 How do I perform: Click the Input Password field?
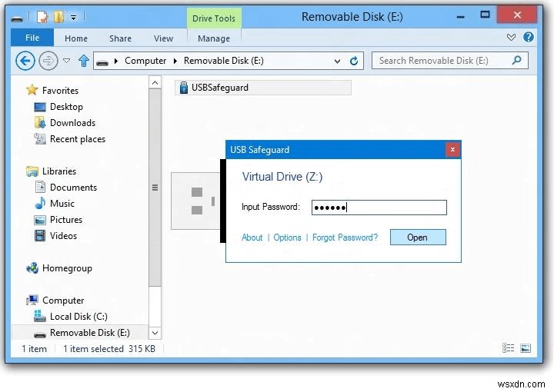pyautogui.click(x=379, y=208)
